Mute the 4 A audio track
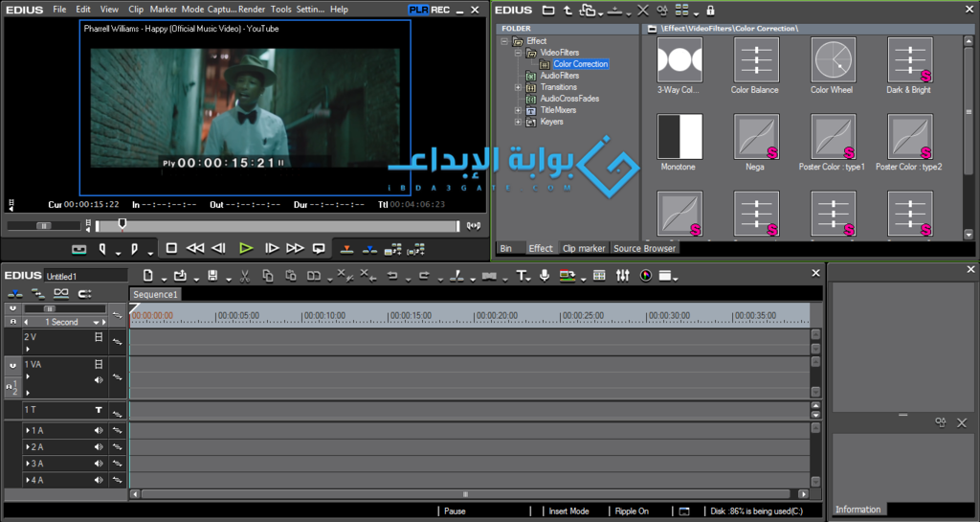Image resolution: width=980 pixels, height=522 pixels. click(x=99, y=480)
